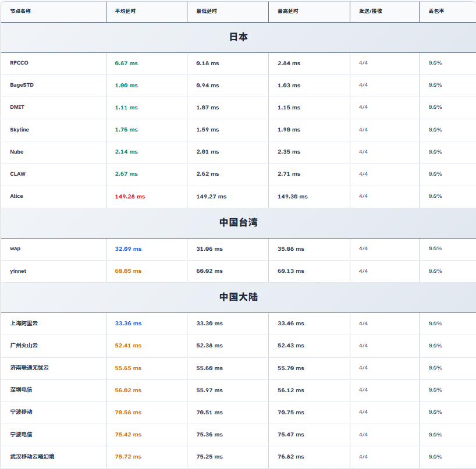Sort by the 平均延时 column header

point(124,11)
